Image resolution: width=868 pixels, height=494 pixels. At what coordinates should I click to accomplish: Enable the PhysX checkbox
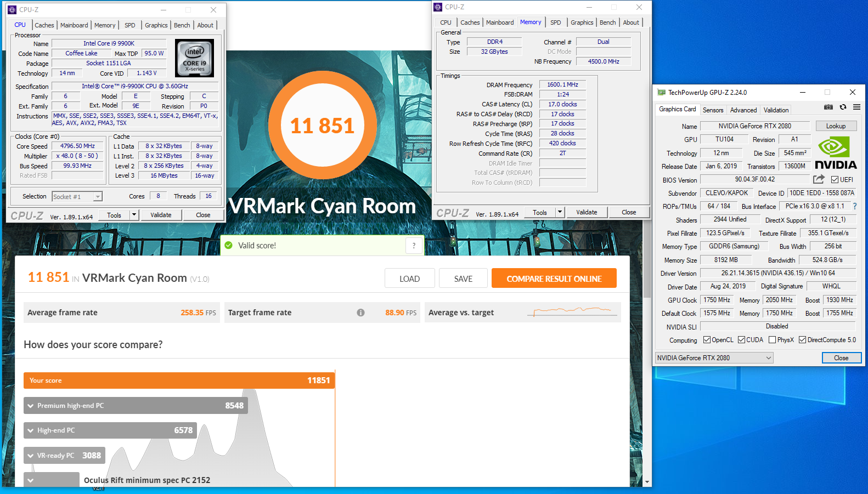(773, 340)
